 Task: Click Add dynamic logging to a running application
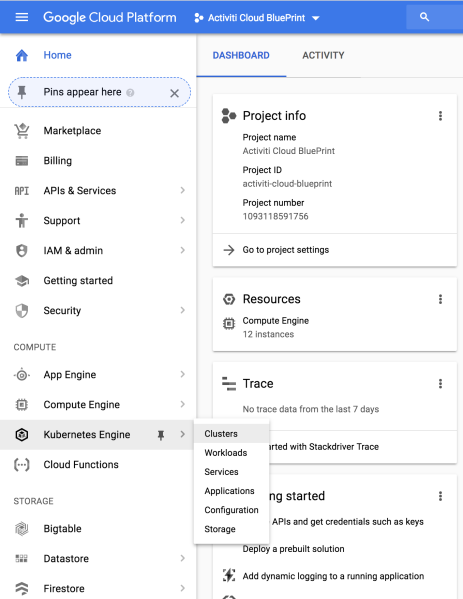[x=333, y=576]
